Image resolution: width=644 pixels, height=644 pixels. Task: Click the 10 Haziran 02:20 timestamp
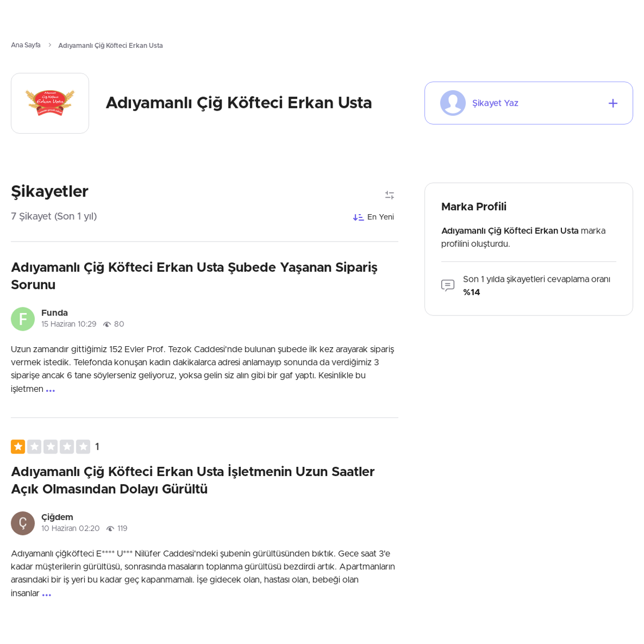point(70,529)
